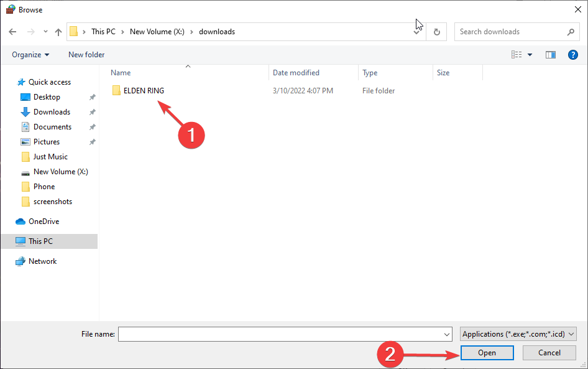
Task: Click the pin icon next to Documents
Action: [x=92, y=128]
